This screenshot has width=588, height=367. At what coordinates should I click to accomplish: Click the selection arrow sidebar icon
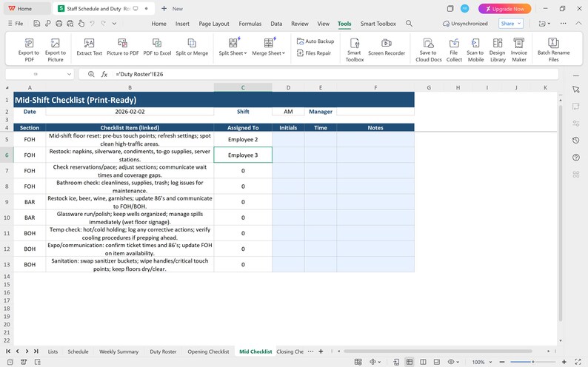pyautogui.click(x=576, y=90)
